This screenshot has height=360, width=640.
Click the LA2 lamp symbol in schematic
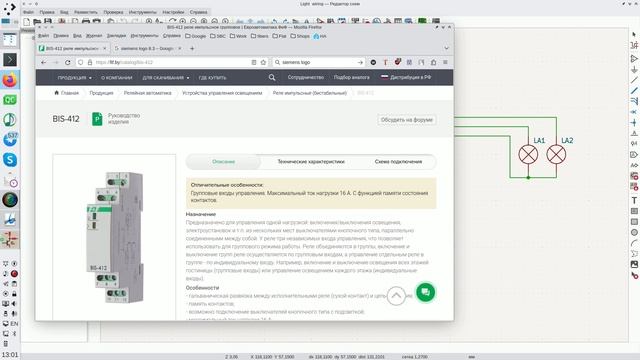pos(556,155)
